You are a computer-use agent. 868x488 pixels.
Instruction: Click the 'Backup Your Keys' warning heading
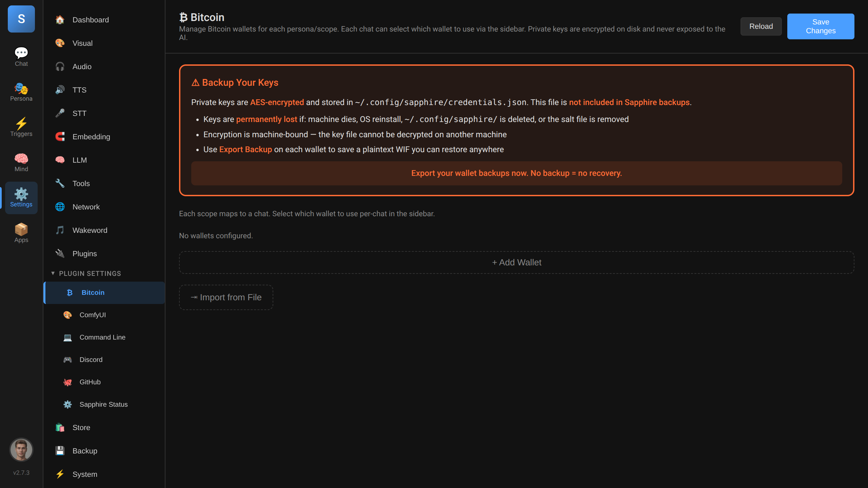(x=235, y=82)
